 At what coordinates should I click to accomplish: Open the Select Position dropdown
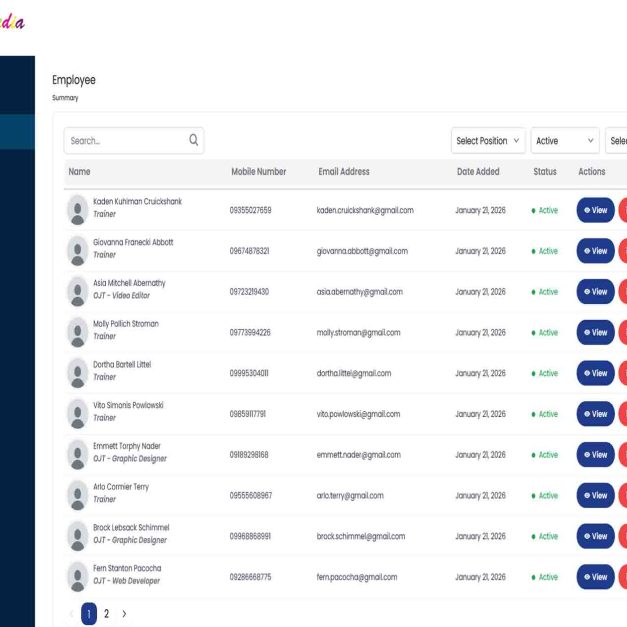point(488,140)
